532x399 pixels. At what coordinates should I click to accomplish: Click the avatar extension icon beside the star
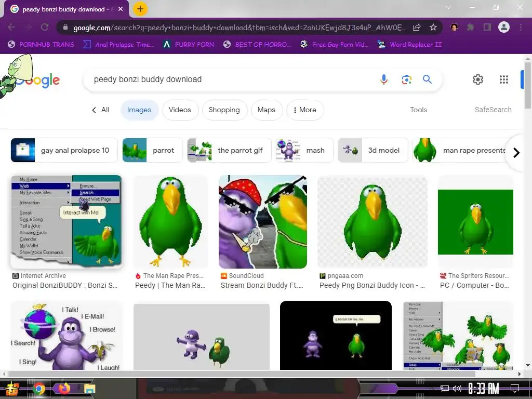[x=454, y=27]
